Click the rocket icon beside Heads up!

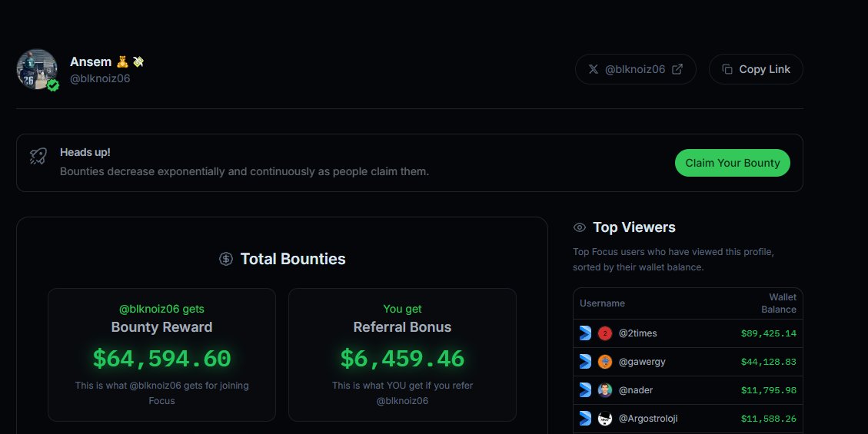tap(38, 156)
